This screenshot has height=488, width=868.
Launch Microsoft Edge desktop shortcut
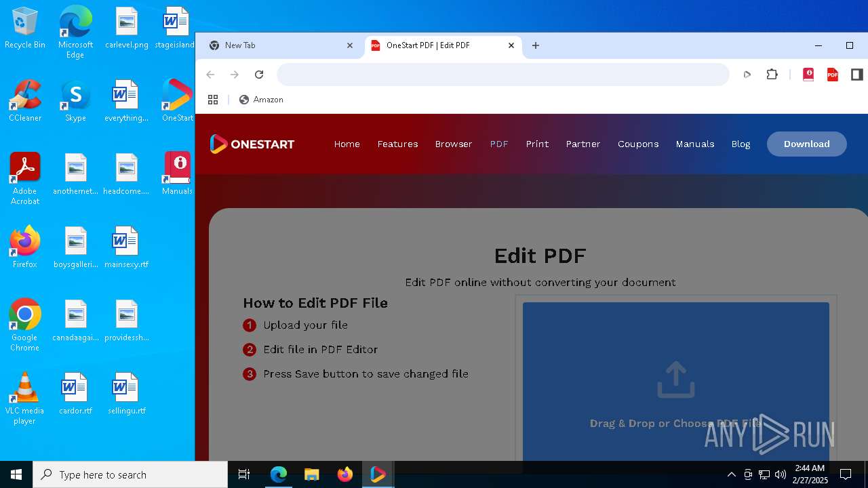[75, 33]
